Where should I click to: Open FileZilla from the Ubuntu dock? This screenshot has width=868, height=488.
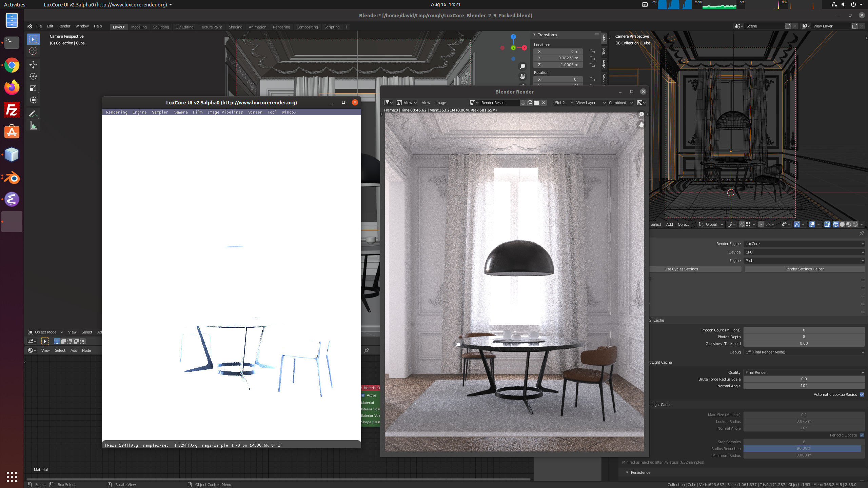pos(12,110)
